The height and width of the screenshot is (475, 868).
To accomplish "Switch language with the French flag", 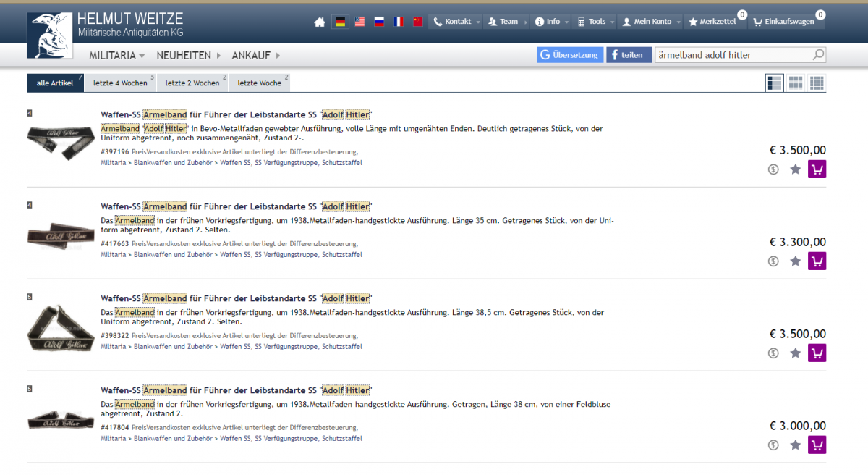I will point(399,22).
